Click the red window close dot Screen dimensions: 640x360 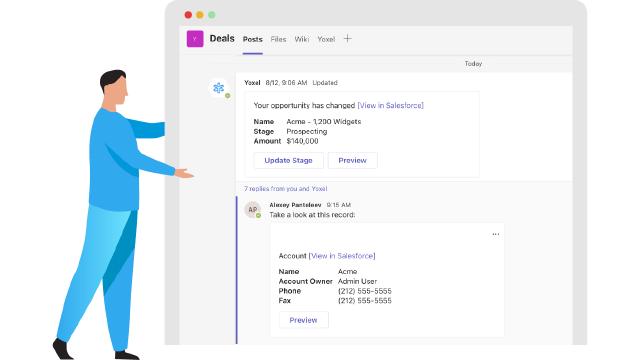pos(188,15)
